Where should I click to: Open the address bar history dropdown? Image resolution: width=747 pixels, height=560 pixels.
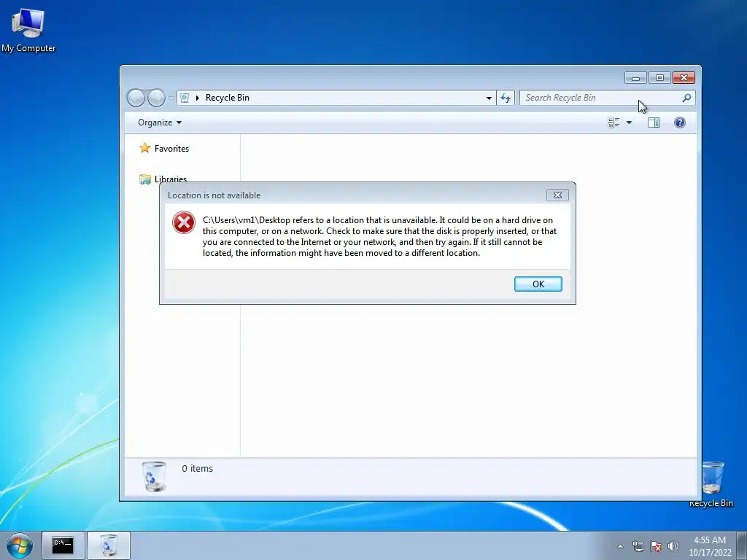tap(489, 98)
